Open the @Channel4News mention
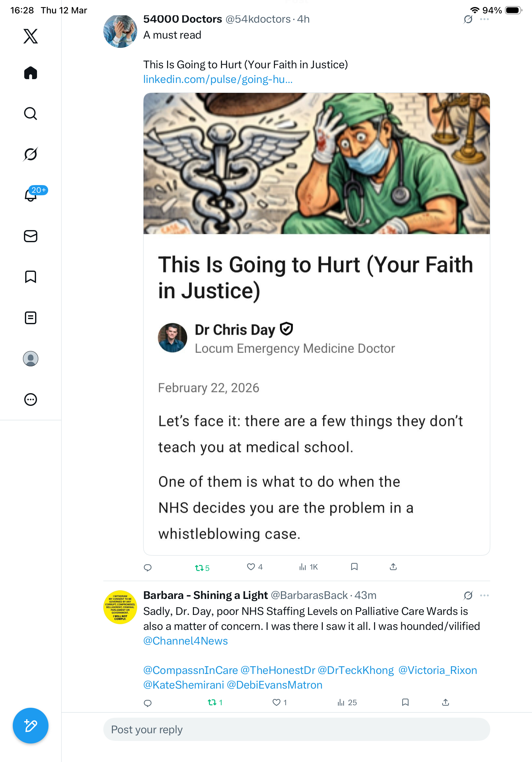The height and width of the screenshot is (762, 532). [x=185, y=641]
